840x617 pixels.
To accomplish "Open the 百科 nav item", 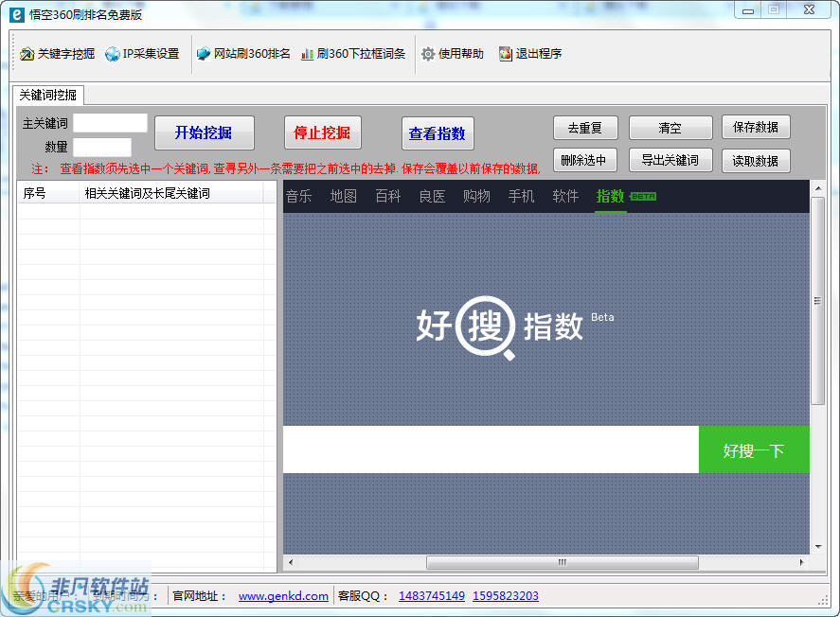I will pos(388,197).
